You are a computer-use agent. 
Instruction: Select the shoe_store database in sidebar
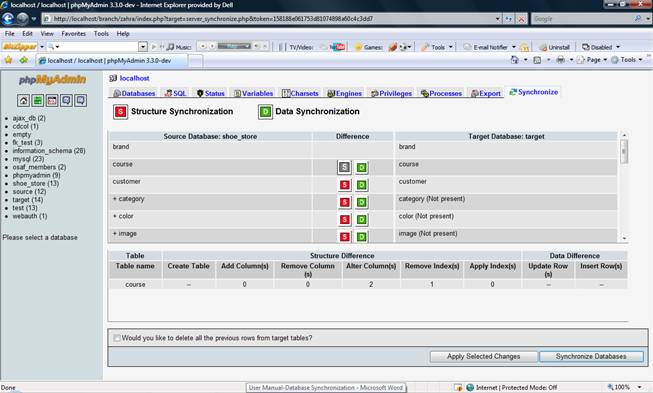[x=35, y=184]
